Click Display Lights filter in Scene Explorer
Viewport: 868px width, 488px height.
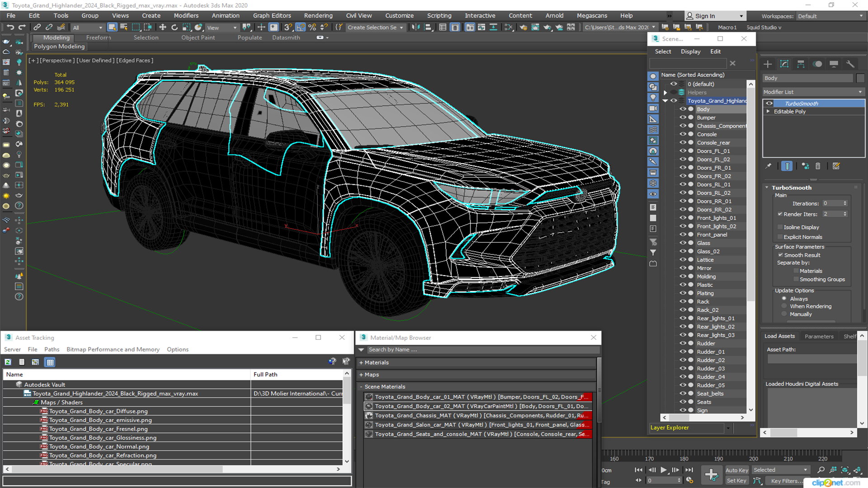pyautogui.click(x=653, y=98)
